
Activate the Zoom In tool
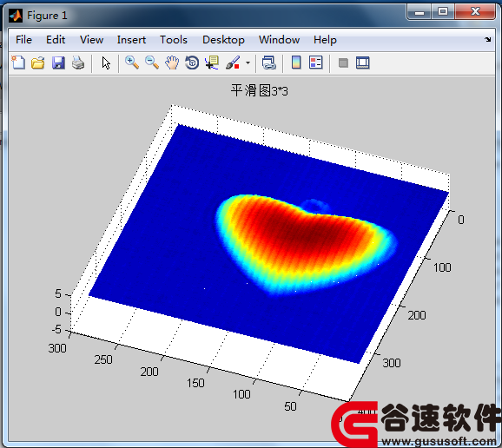(x=132, y=63)
